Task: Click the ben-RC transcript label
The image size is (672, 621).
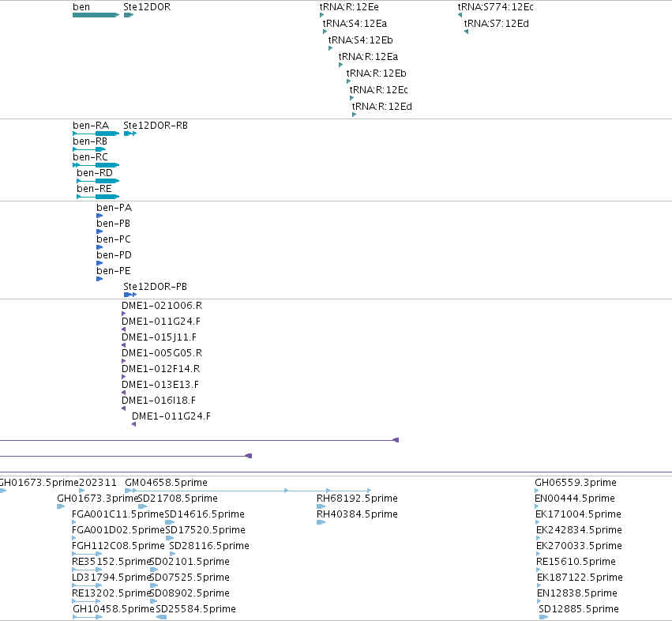Action: [90, 157]
